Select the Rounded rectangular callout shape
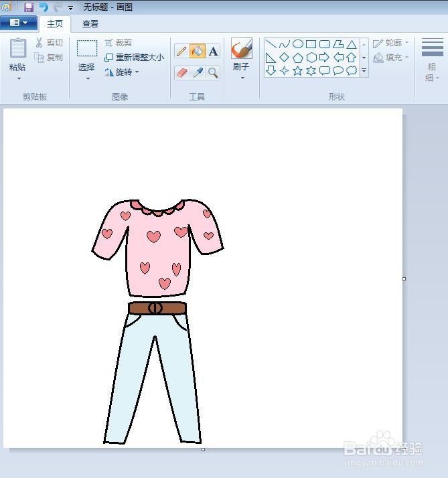The image size is (448, 478). [325, 71]
